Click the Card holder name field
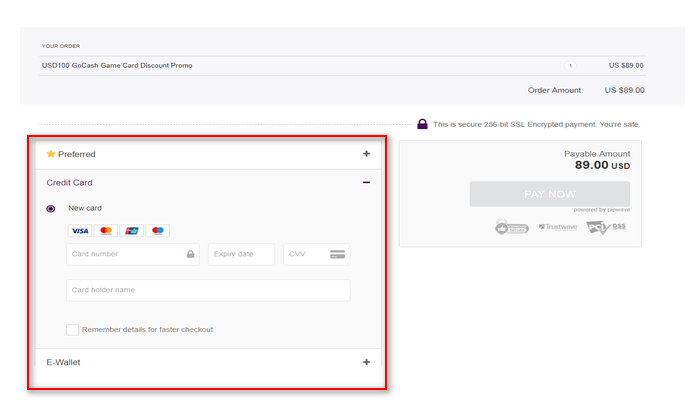This screenshot has width=700, height=400. (208, 290)
